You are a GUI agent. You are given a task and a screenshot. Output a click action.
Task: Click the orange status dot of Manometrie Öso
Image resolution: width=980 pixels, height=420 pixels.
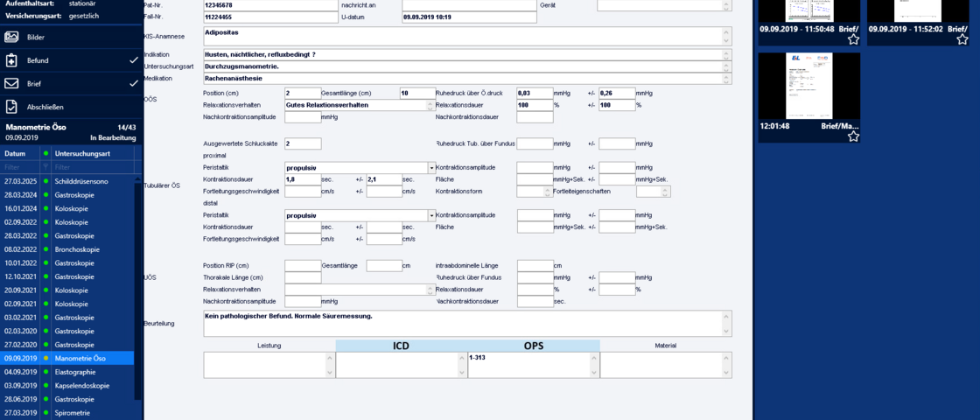click(45, 359)
